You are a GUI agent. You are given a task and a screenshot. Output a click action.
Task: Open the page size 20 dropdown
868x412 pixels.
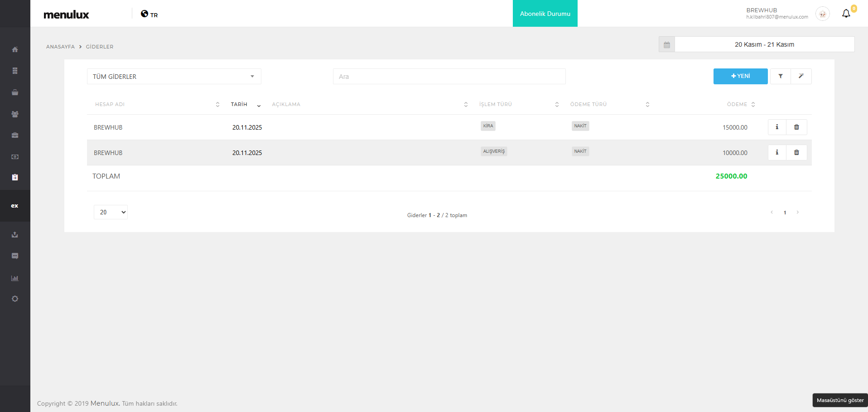[111, 212]
